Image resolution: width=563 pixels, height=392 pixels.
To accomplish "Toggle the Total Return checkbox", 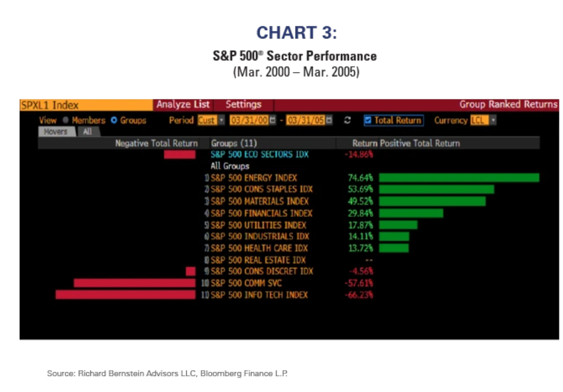I will coord(368,120).
